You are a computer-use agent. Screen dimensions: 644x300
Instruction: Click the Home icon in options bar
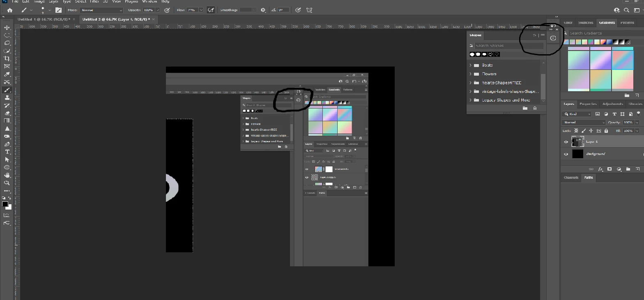click(x=10, y=10)
